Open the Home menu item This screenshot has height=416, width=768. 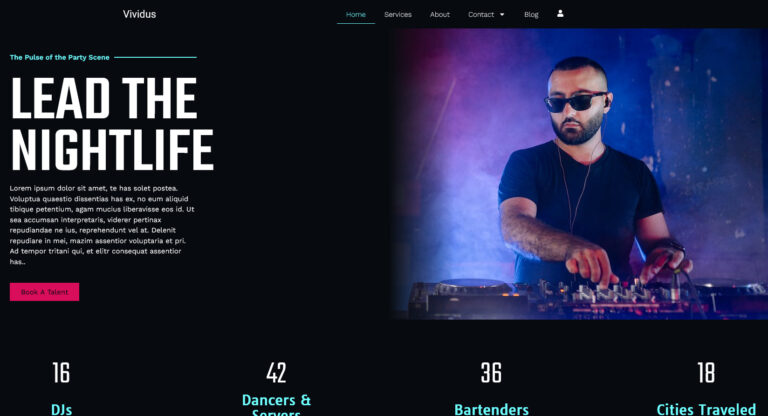[356, 15]
